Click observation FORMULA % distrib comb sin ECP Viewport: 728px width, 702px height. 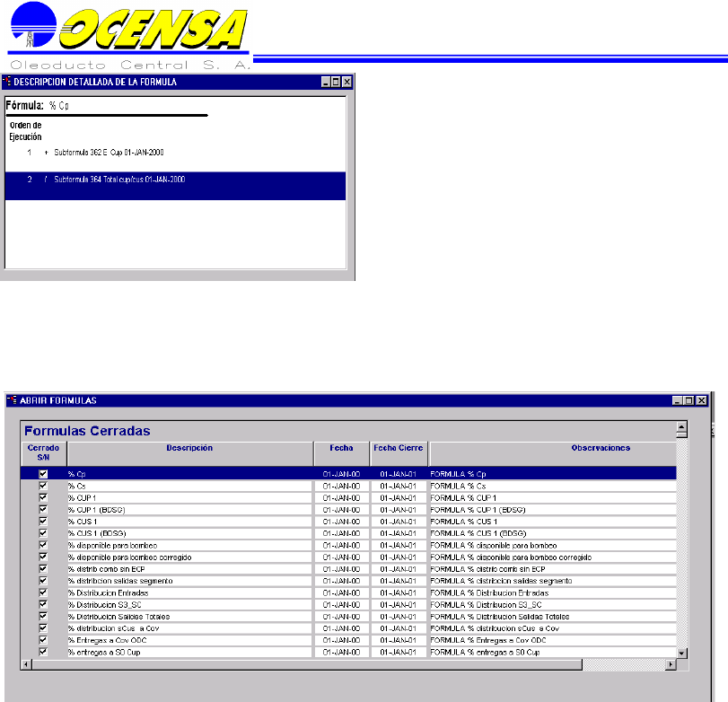pyautogui.click(x=553, y=569)
